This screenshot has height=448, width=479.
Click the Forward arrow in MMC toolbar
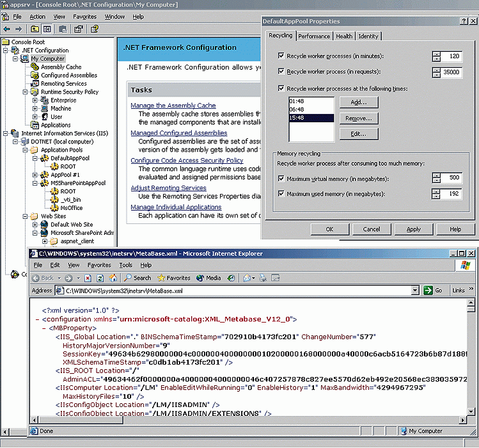(19, 29)
